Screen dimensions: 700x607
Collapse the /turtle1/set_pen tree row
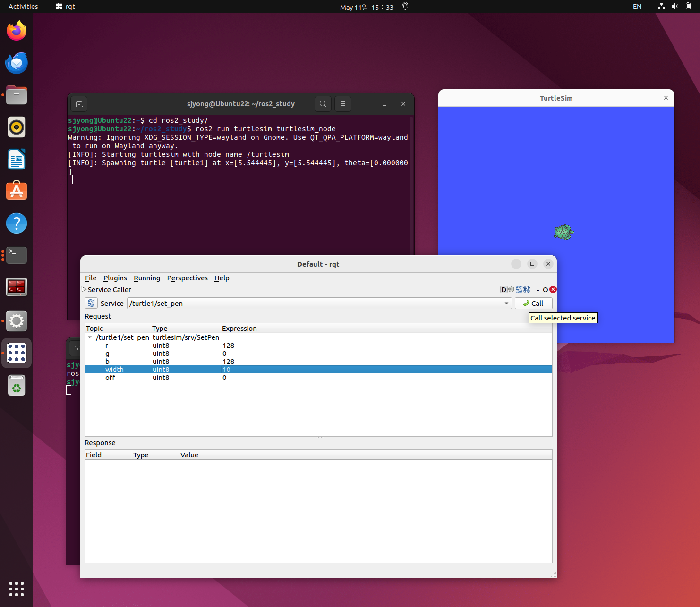click(90, 337)
